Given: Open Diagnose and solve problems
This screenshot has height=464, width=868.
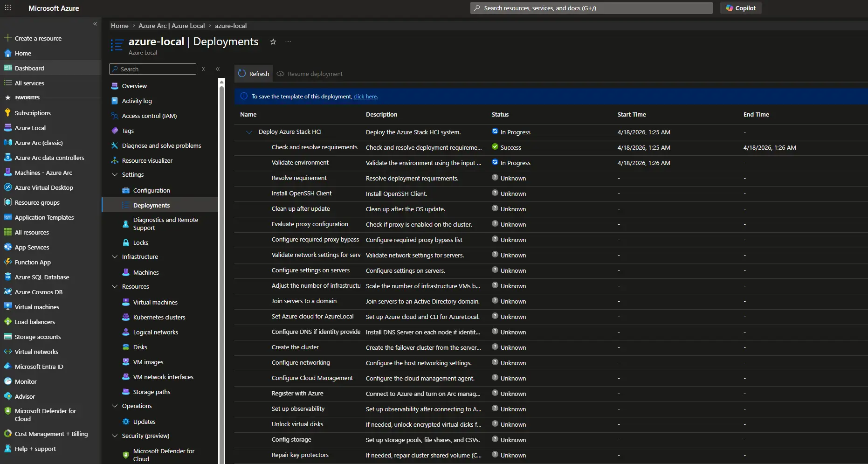Looking at the screenshot, I should pyautogui.click(x=161, y=145).
